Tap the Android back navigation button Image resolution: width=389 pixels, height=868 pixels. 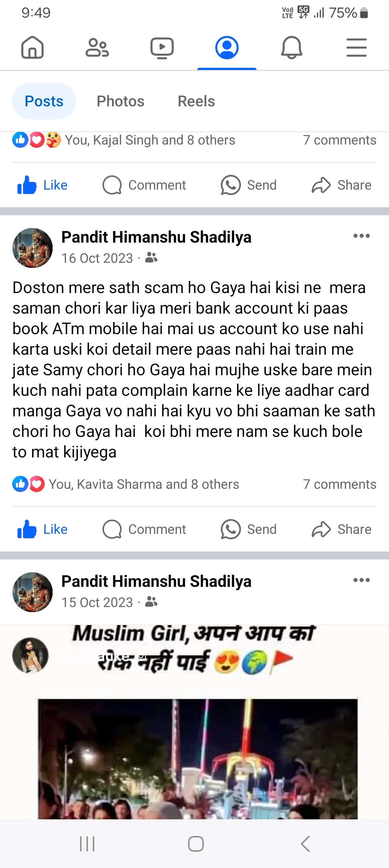[x=305, y=844]
